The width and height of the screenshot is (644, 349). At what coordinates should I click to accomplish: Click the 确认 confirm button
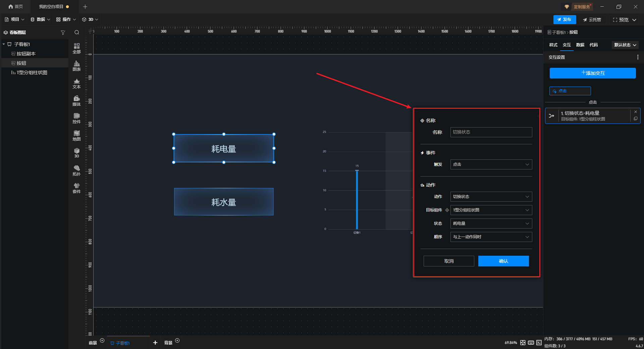click(503, 261)
